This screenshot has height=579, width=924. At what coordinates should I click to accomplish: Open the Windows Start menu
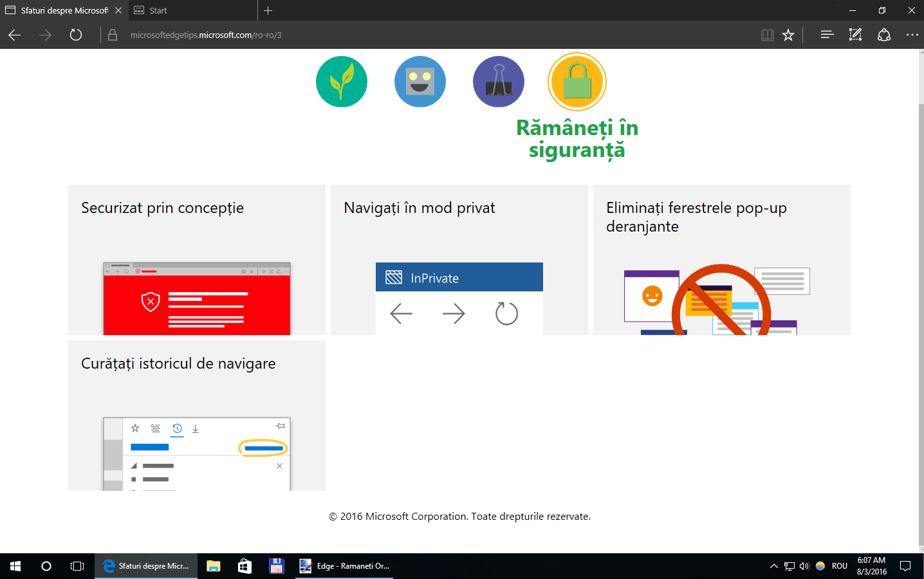point(15,566)
